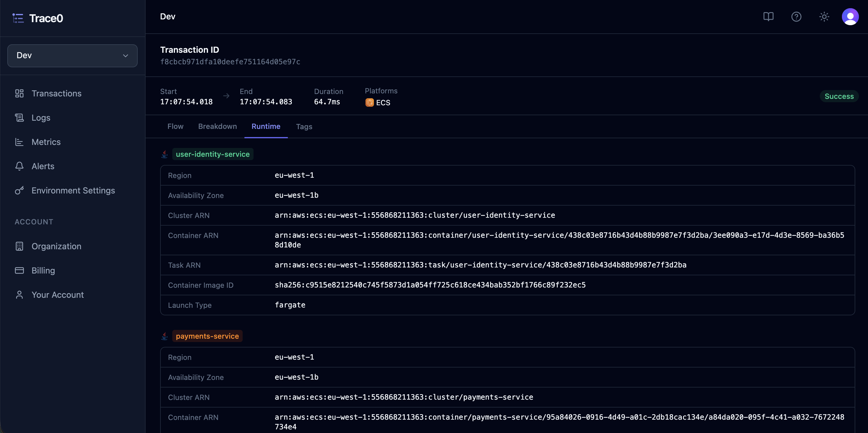This screenshot has width=868, height=433.
Task: Open the Alerts section
Action: click(x=43, y=166)
